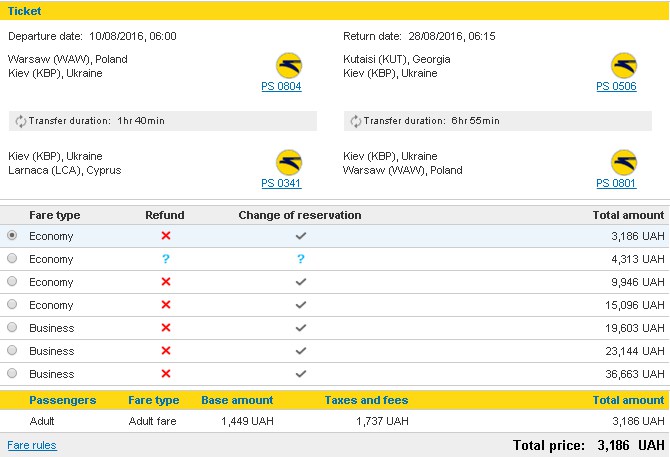Click blue question mark under Change of reservation
This screenshot has height=457, width=670.
pyautogui.click(x=301, y=259)
